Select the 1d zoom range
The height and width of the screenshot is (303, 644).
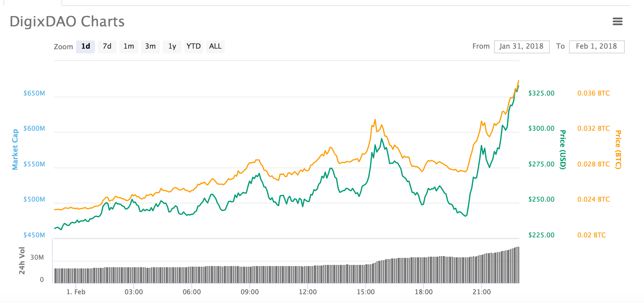point(85,47)
